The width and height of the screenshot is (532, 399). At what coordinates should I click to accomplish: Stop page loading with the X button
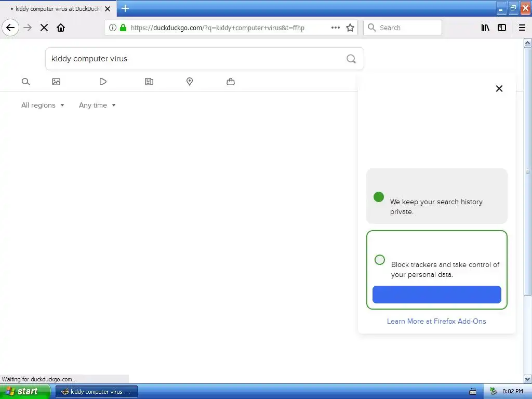pos(44,28)
